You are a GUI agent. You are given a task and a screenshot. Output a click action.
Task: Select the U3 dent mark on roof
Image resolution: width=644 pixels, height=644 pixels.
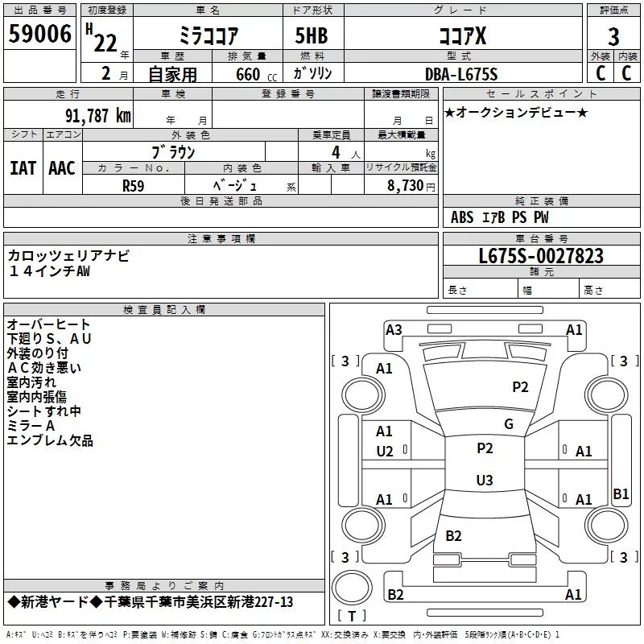click(485, 480)
